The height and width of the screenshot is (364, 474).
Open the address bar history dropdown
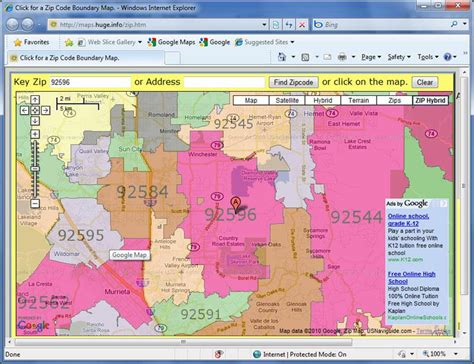pyautogui.click(x=264, y=25)
